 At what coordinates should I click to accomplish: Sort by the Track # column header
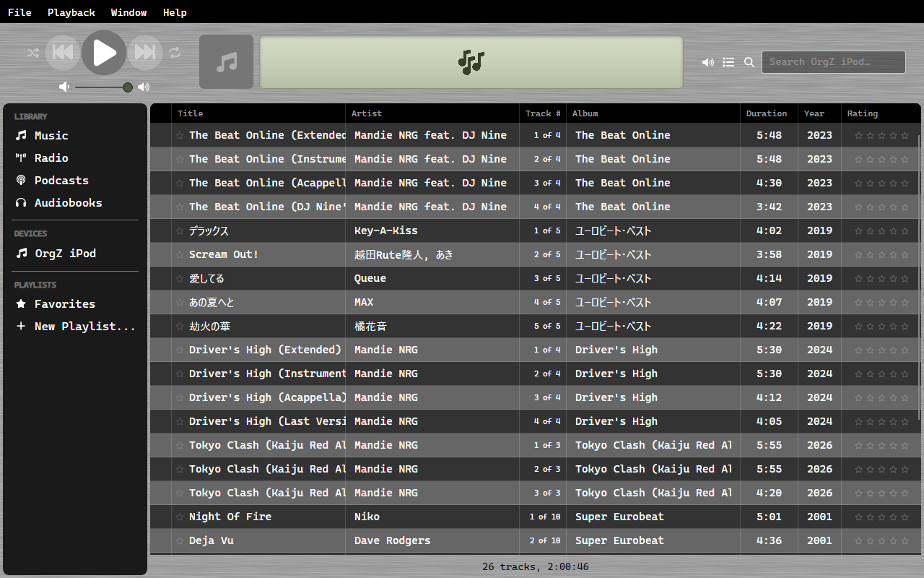pos(543,113)
